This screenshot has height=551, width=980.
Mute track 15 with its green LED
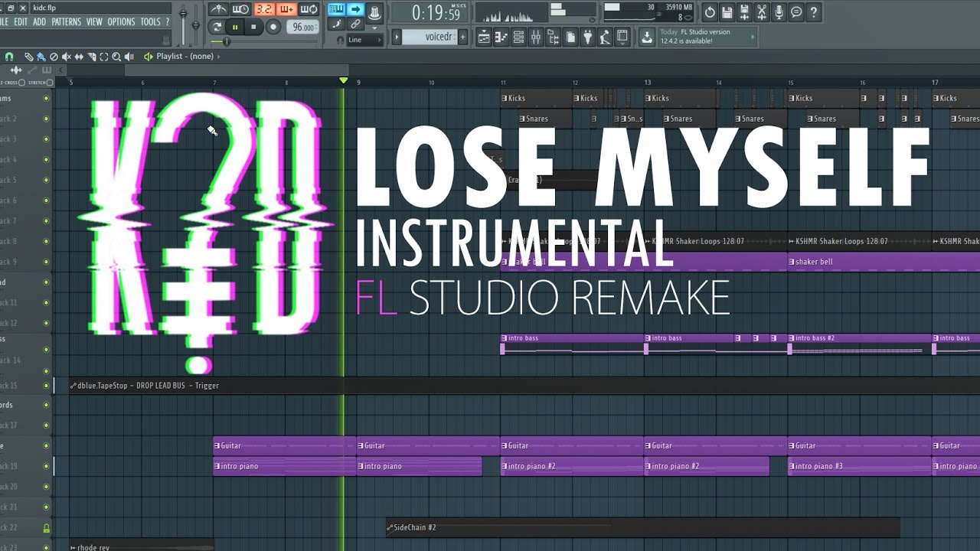[46, 385]
